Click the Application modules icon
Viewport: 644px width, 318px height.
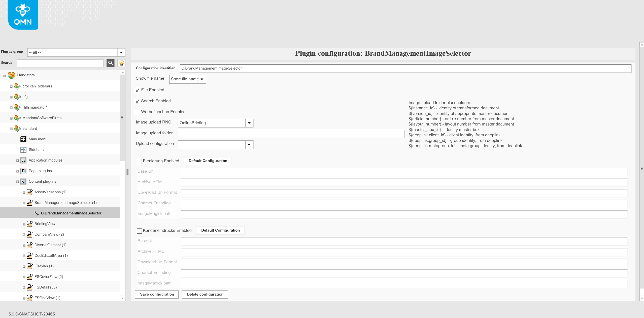pos(23,160)
